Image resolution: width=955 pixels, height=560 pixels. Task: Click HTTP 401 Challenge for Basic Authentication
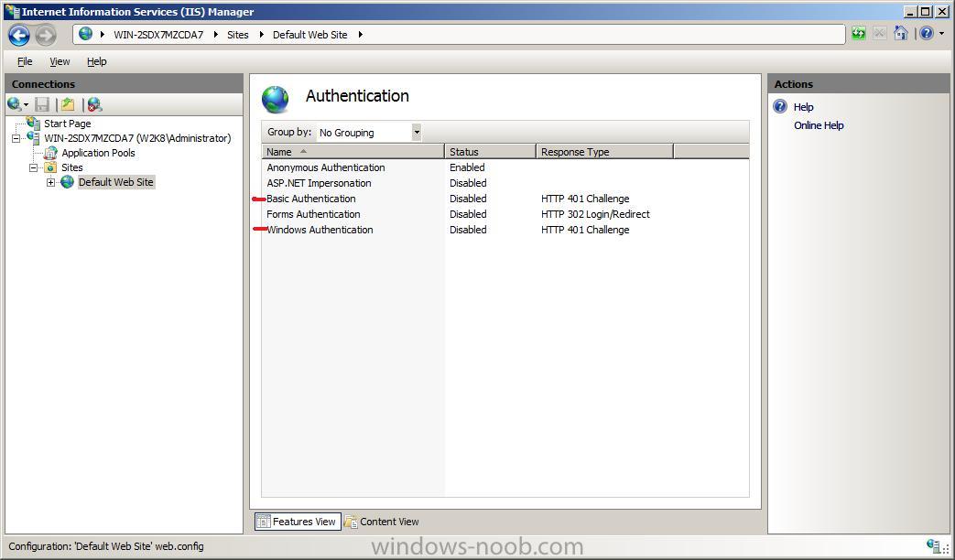tap(585, 199)
